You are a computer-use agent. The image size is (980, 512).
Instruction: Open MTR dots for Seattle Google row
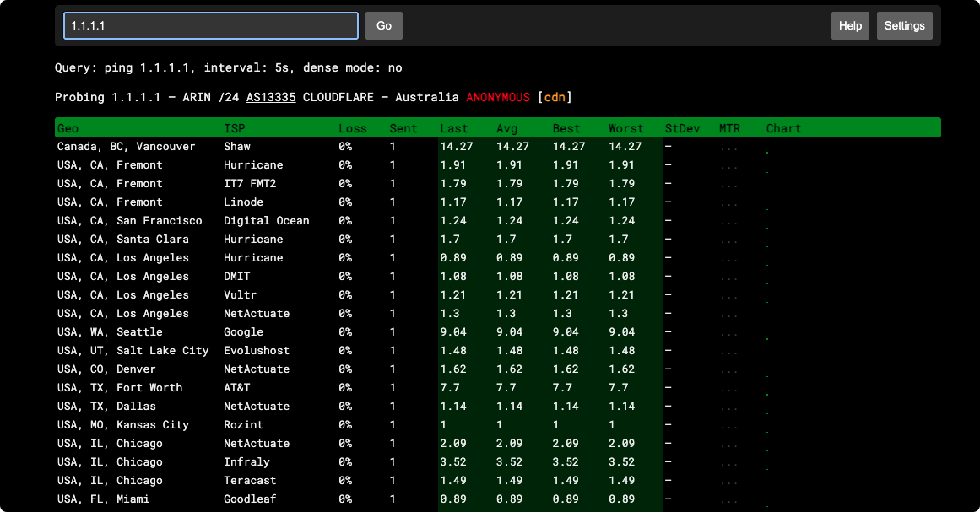(729, 333)
